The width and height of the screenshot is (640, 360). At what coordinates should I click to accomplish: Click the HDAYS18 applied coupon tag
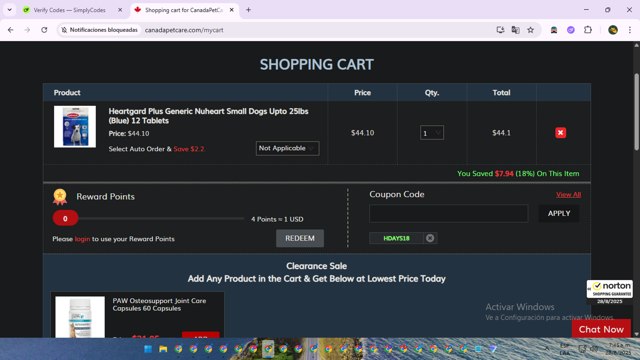coord(396,238)
